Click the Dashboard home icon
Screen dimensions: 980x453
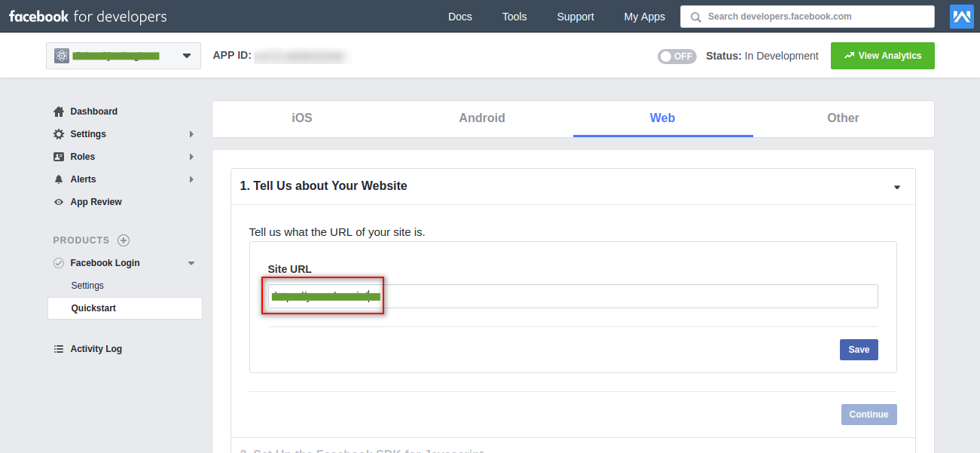(x=59, y=112)
